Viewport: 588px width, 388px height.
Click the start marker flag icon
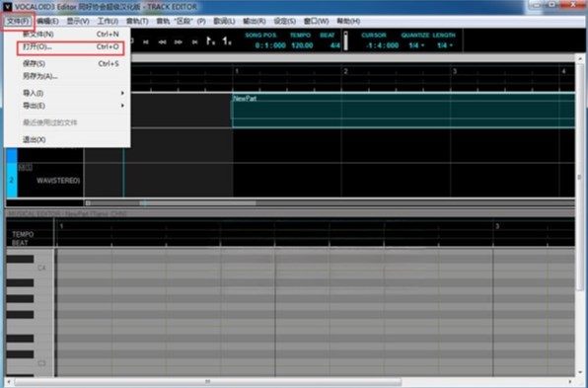point(211,40)
